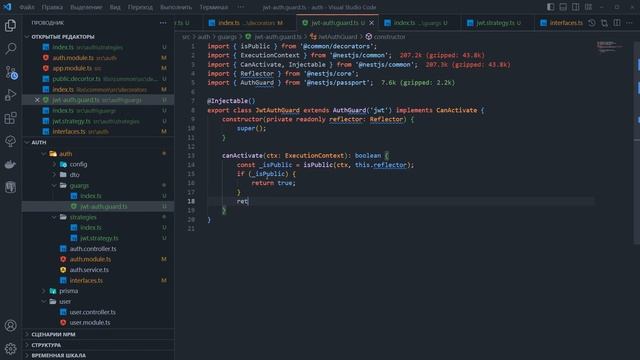Viewport: 640px width, 360px height.
Task: Open the Accounts menu icon
Action: [x=11, y=325]
